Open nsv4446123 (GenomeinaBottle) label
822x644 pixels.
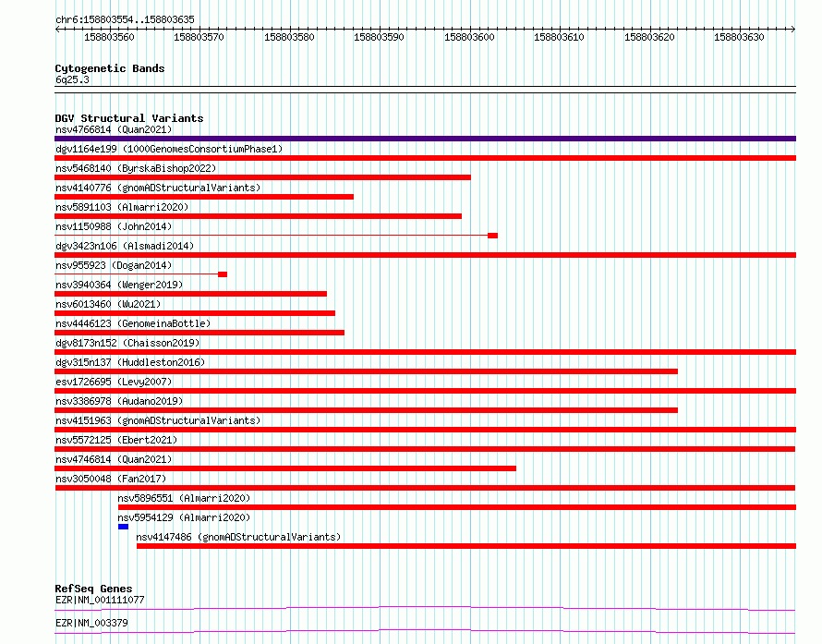(x=133, y=323)
